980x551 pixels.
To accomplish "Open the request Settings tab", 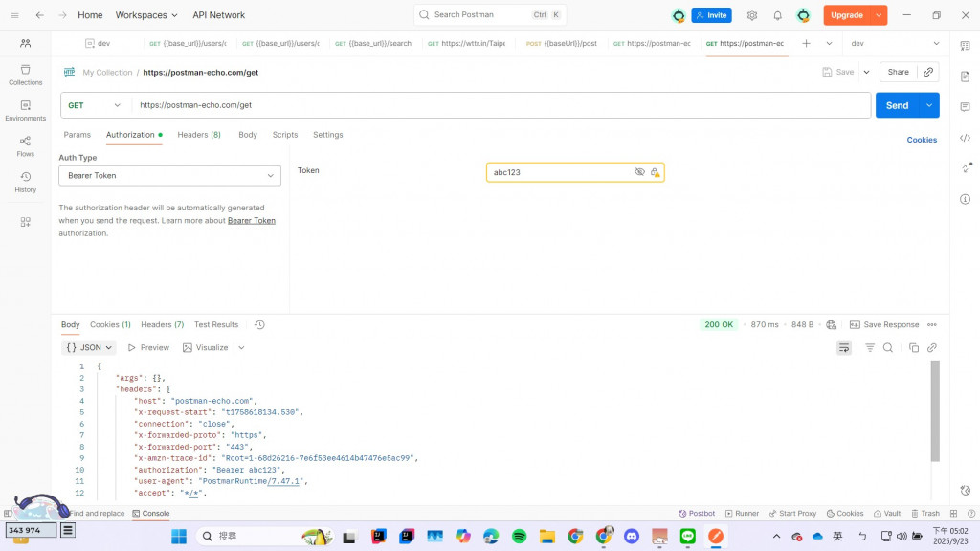I will [x=327, y=135].
